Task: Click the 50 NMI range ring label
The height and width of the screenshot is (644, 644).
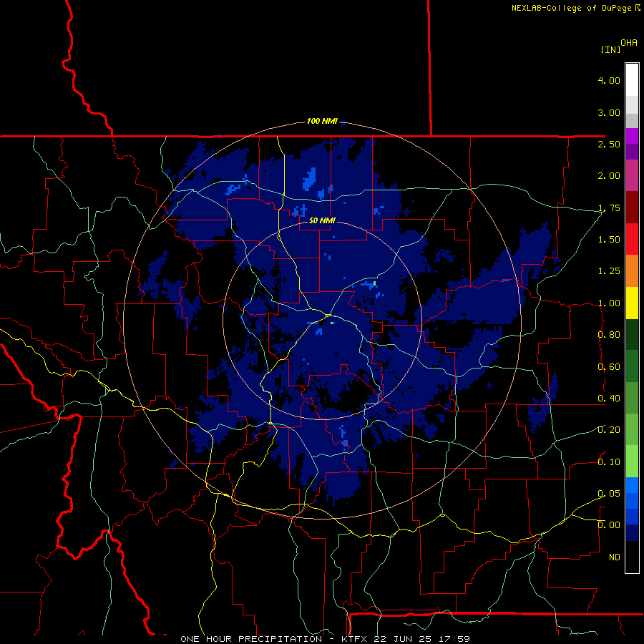Action: pos(322,220)
